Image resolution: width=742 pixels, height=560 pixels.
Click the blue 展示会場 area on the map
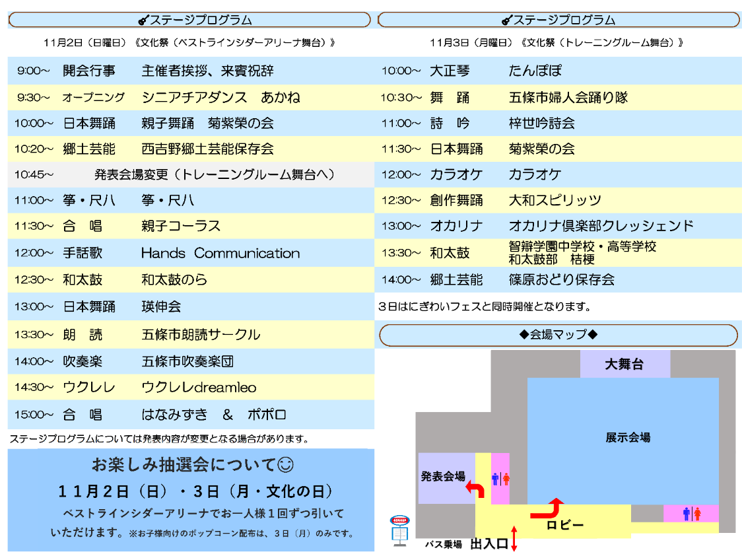[627, 437]
